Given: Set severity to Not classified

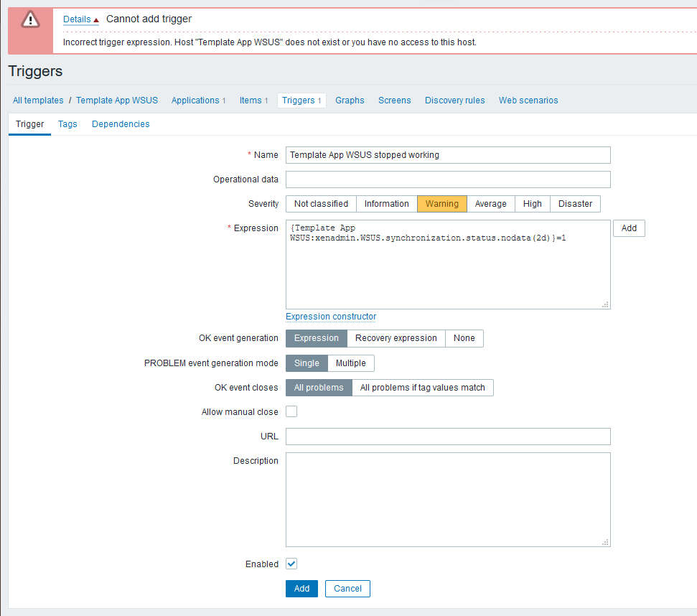Looking at the screenshot, I should [321, 204].
